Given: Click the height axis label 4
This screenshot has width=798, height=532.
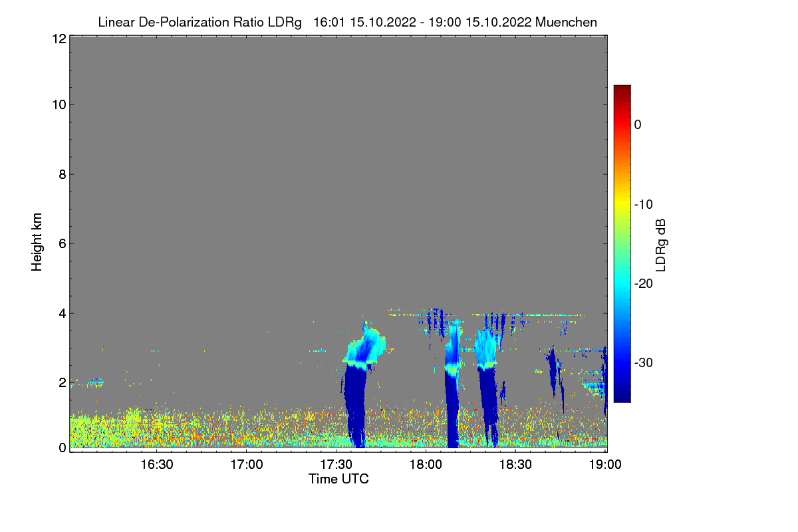Looking at the screenshot, I should coord(62,313).
